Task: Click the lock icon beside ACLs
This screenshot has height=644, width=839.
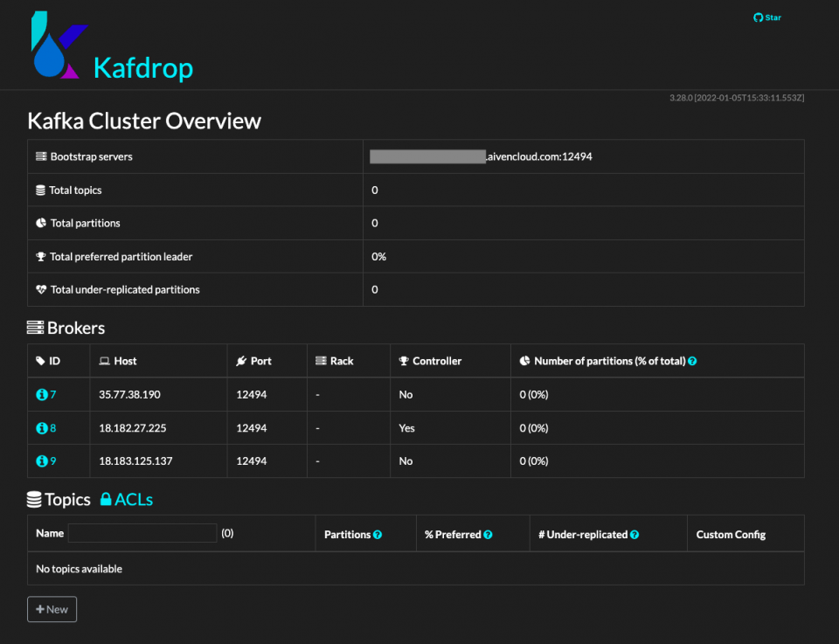Action: tap(105, 499)
